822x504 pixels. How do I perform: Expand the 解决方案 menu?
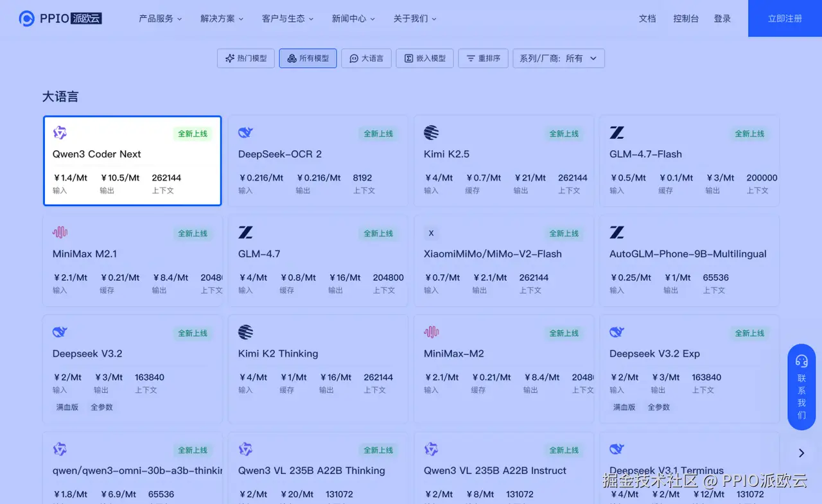222,19
